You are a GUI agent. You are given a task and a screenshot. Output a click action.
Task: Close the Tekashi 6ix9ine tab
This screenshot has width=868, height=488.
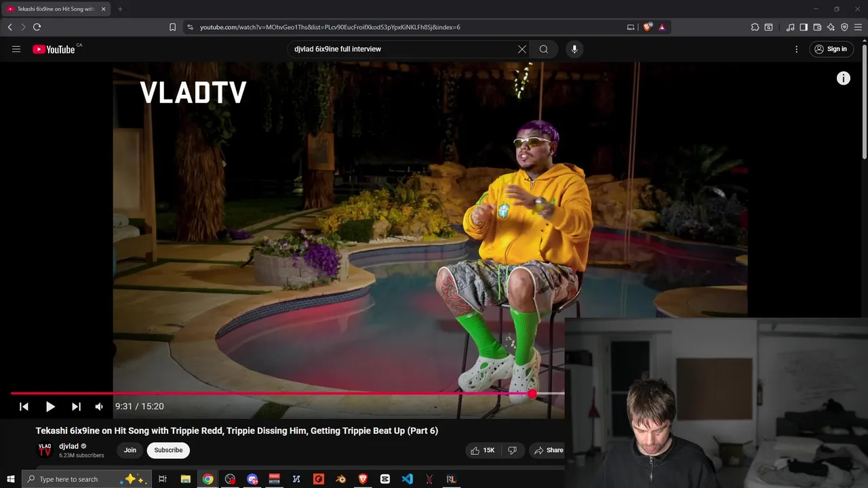pos(103,9)
